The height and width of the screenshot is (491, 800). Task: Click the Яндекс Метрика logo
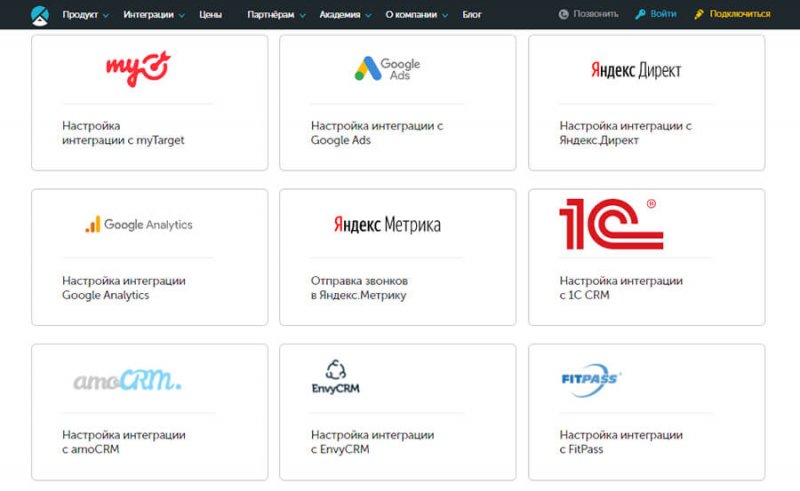tap(387, 225)
